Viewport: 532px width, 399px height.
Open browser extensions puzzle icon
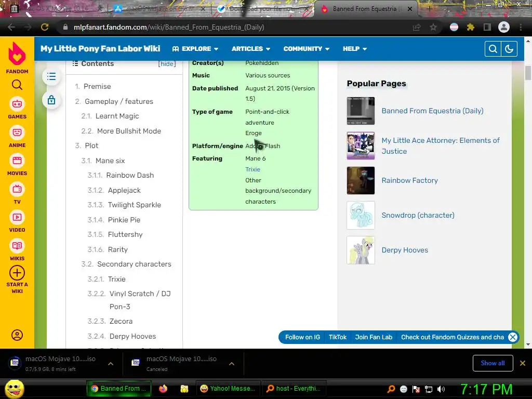tap(471, 27)
